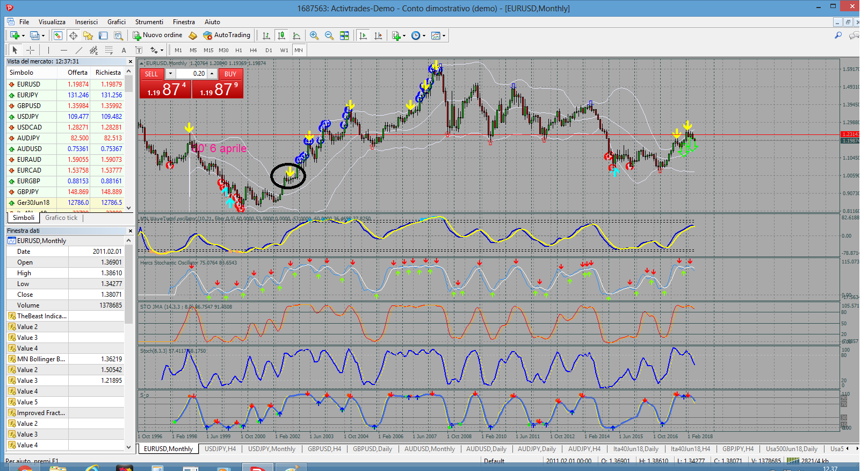868x471 pixels.
Task: Close the Vista del mercato panel
Action: click(130, 61)
